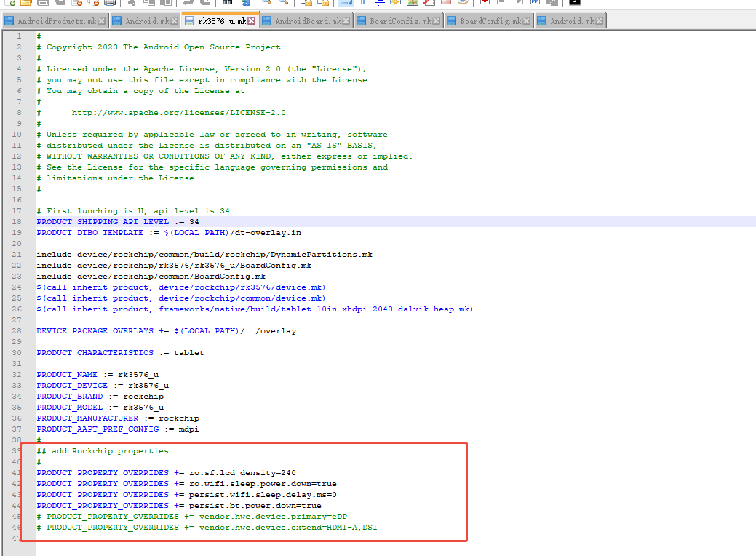Toggle the highlighted word wrap toolbar icon

[x=345, y=2]
